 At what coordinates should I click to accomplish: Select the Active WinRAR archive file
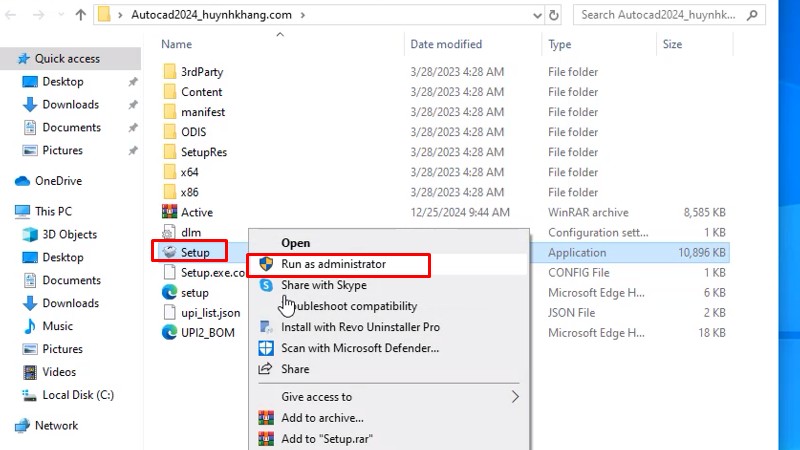point(196,212)
